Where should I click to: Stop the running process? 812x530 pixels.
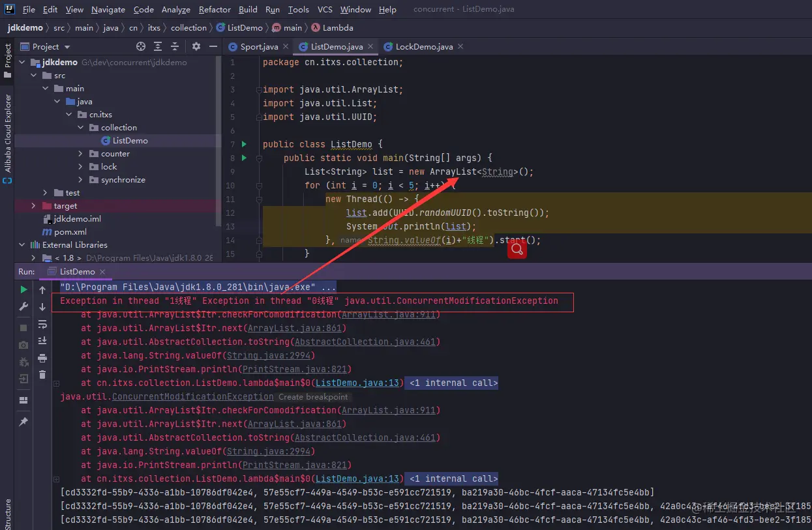click(23, 328)
